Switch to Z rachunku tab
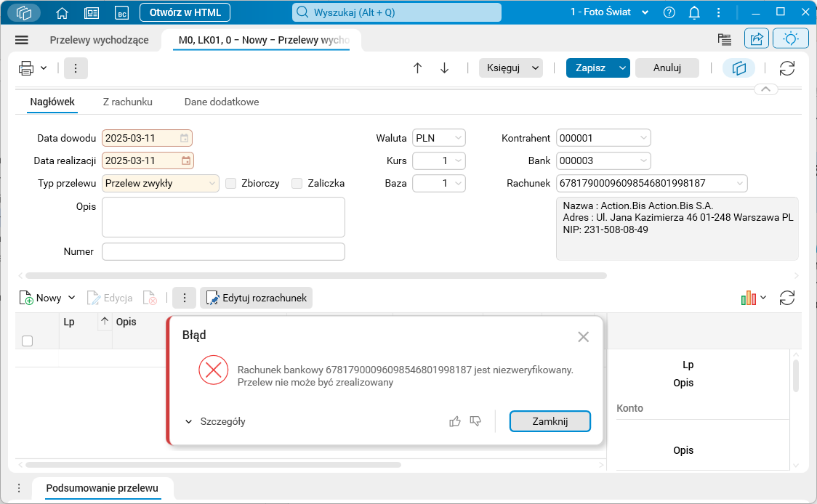 pyautogui.click(x=128, y=102)
